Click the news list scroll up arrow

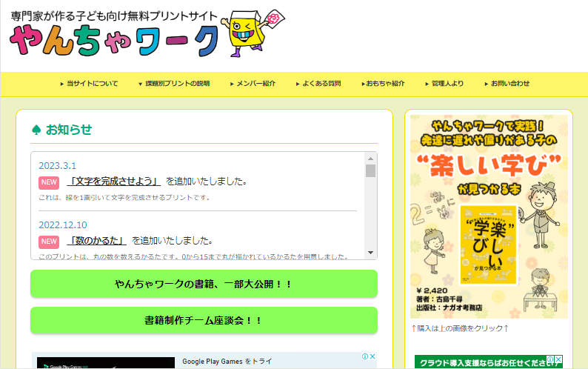pyautogui.click(x=370, y=159)
